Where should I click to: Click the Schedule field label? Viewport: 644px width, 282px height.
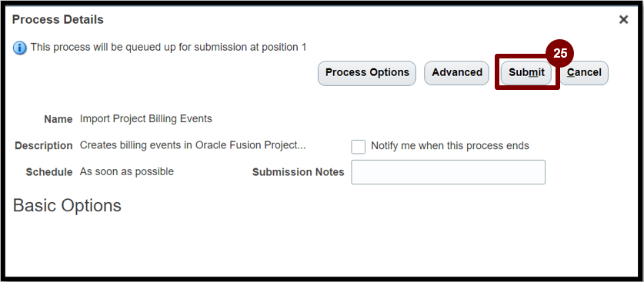click(49, 172)
